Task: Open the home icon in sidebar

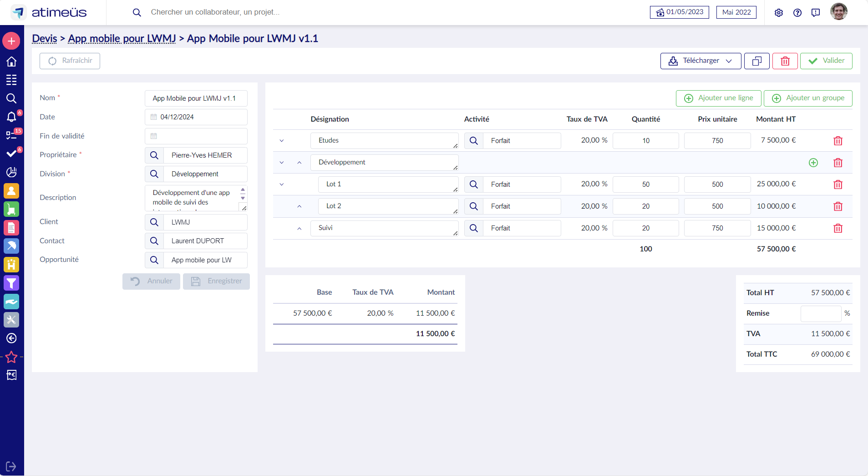Action: click(x=11, y=61)
